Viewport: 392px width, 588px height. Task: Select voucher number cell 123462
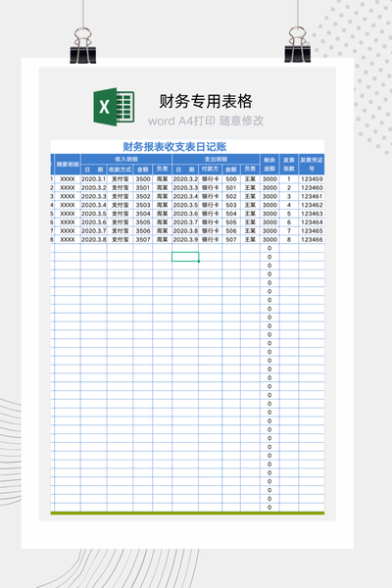tap(312, 205)
